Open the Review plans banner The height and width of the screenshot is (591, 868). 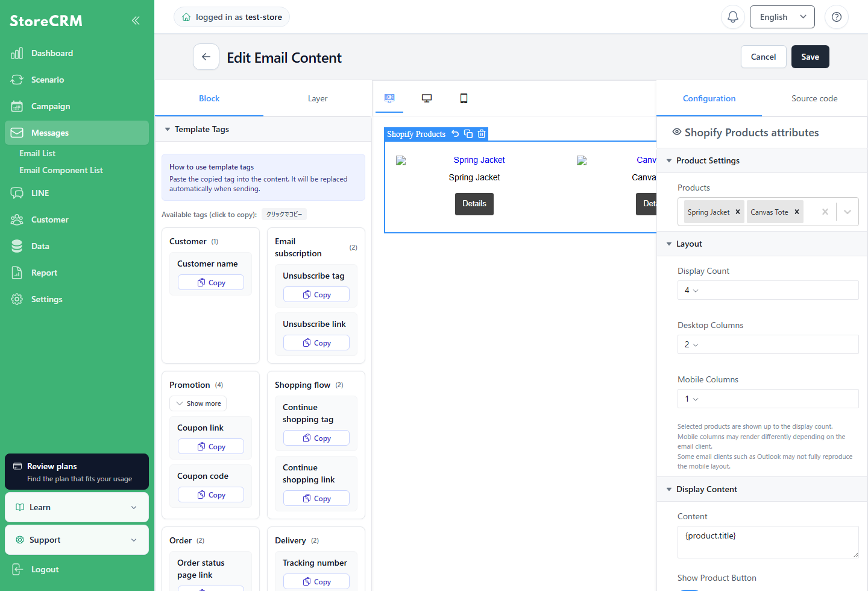[x=77, y=472]
